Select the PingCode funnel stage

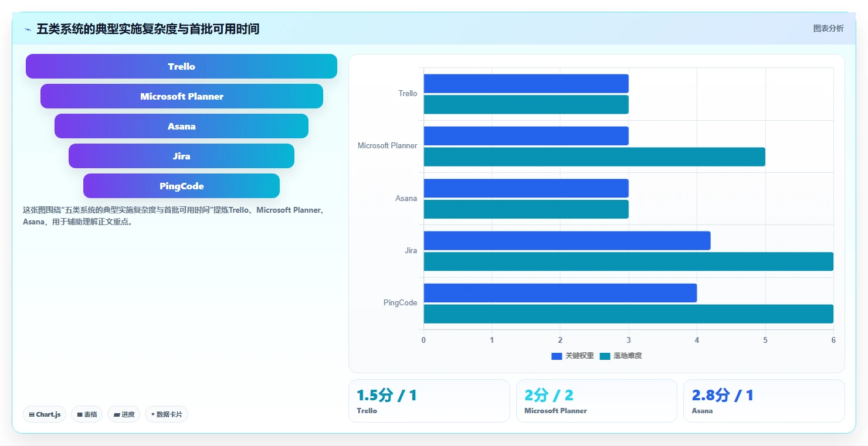181,186
